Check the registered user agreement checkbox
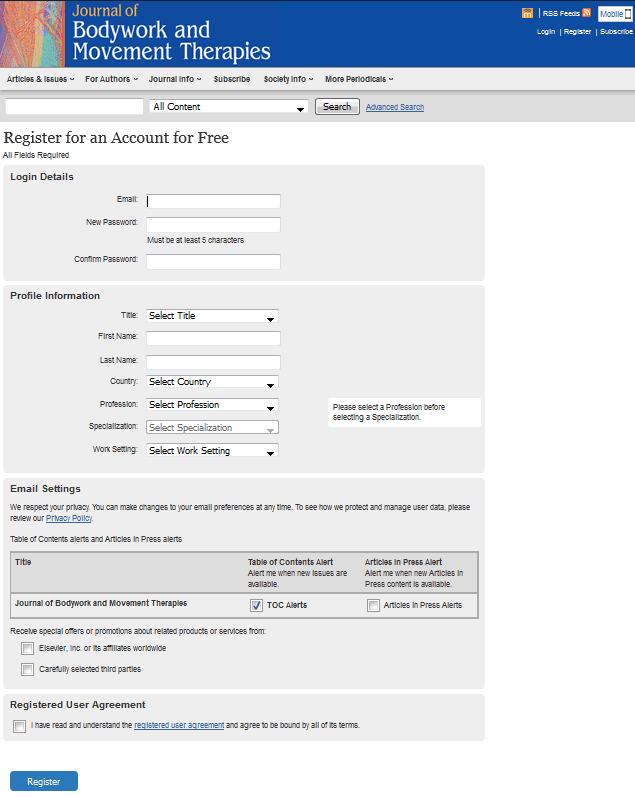 tap(19, 726)
